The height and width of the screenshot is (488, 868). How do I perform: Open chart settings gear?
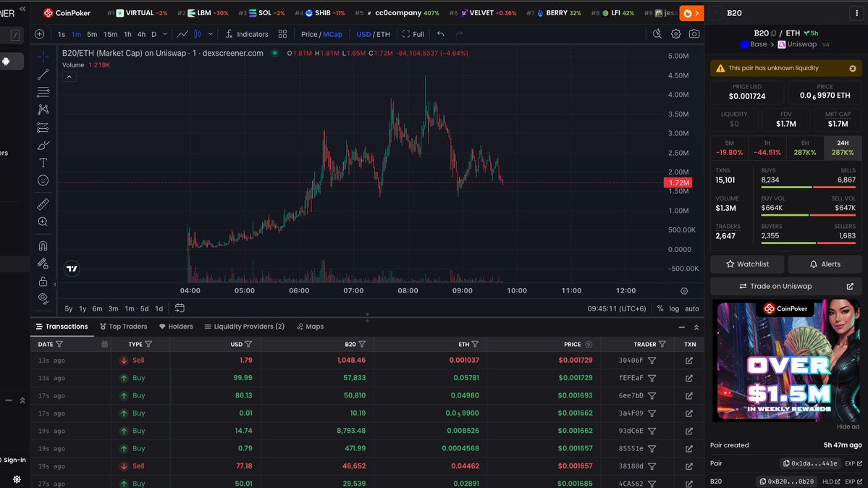tap(676, 34)
